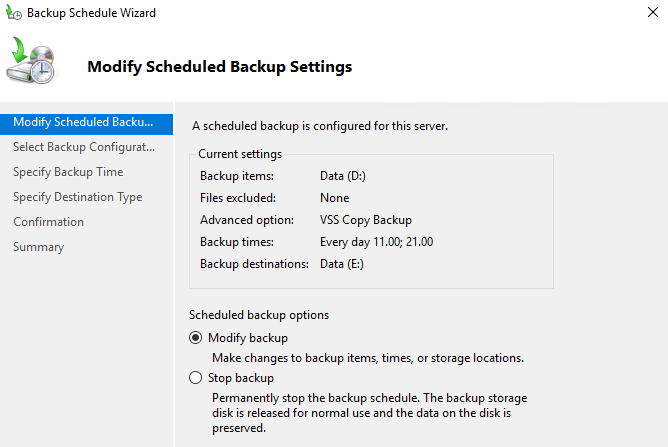Close the Backup Schedule Wizard window
668x447 pixels.
[x=651, y=13]
